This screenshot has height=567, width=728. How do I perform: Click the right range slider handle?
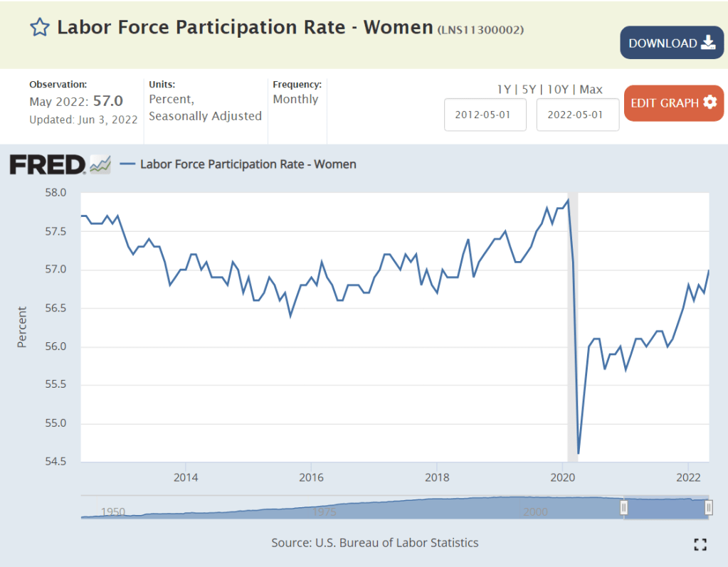tap(709, 507)
